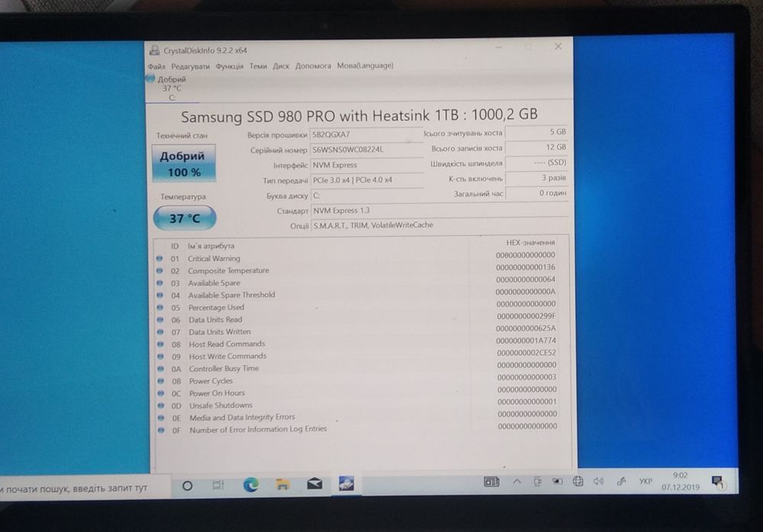This screenshot has width=763, height=532.
Task: Click hex value 0000000000299F
Action: (x=526, y=316)
